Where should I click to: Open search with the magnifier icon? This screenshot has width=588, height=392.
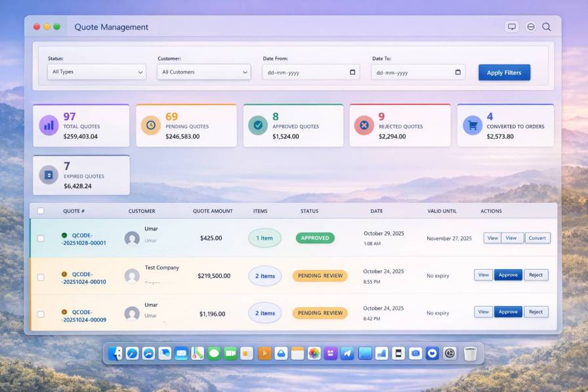pyautogui.click(x=547, y=27)
